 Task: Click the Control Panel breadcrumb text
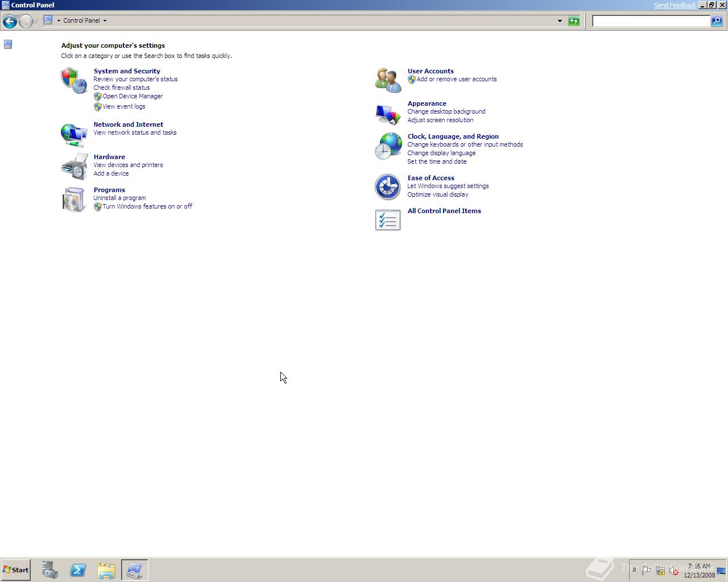click(81, 20)
